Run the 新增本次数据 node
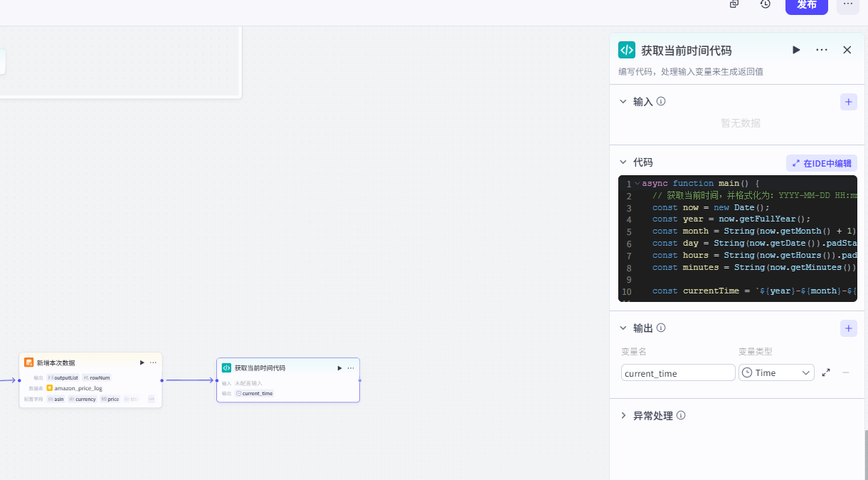 click(x=142, y=362)
